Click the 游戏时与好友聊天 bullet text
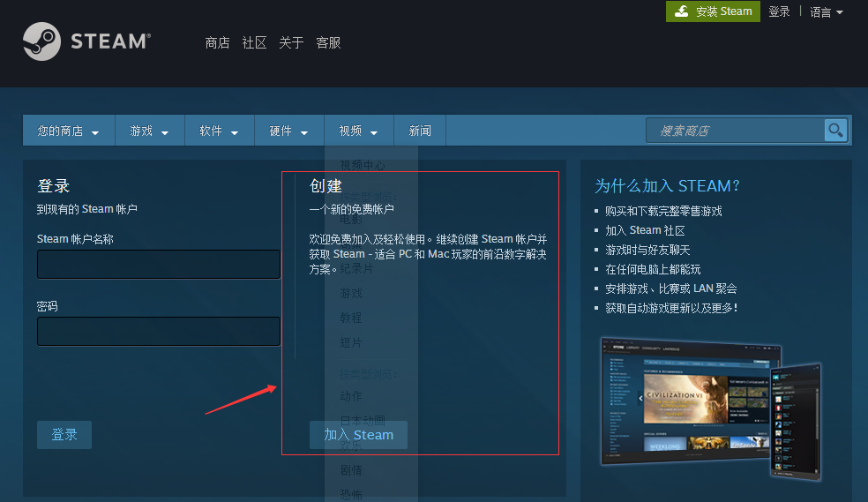Image resolution: width=868 pixels, height=502 pixels. (x=647, y=250)
